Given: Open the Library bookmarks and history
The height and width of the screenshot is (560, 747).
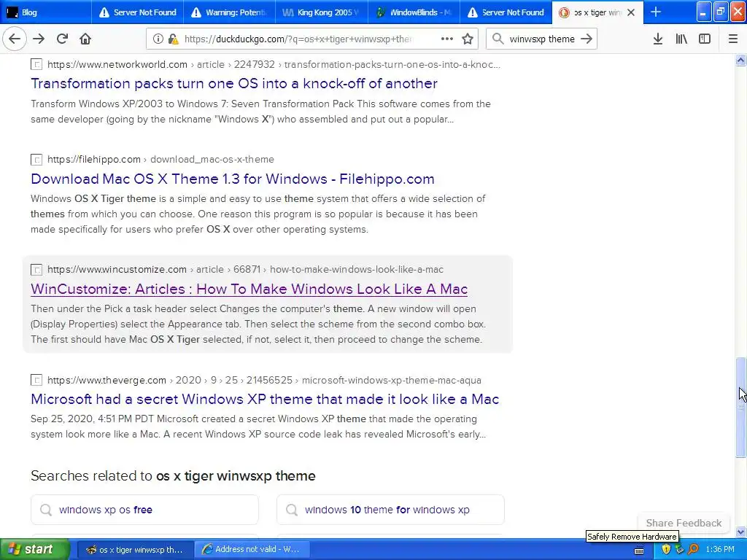Looking at the screenshot, I should tap(681, 39).
